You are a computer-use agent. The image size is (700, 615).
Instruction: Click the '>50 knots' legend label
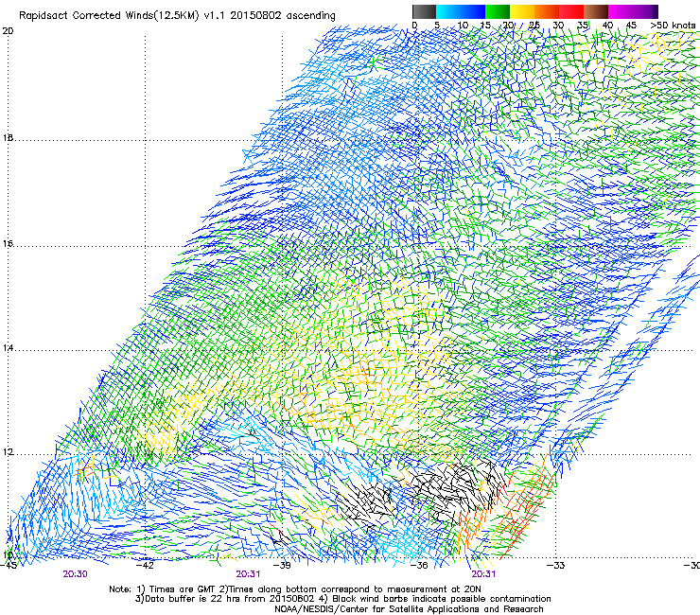[673, 26]
